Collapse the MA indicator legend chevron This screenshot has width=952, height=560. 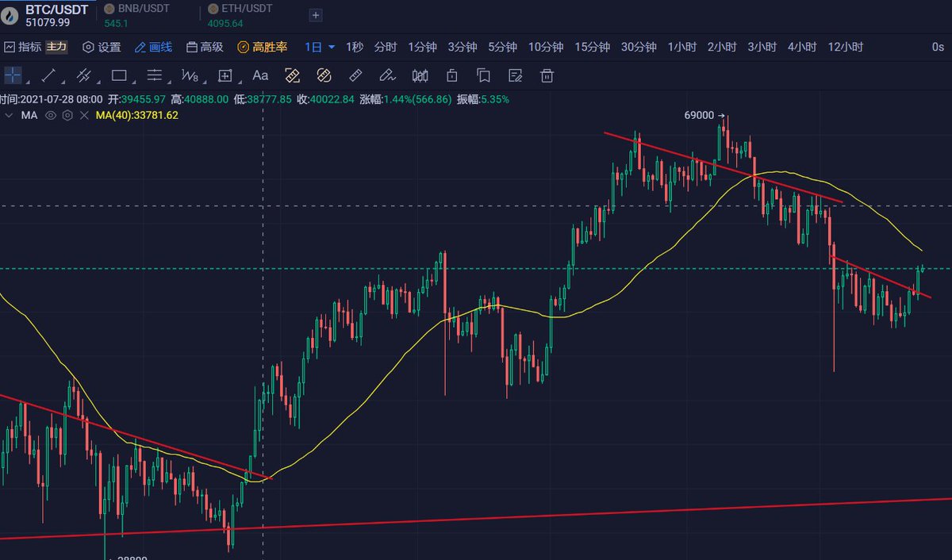click(x=9, y=115)
